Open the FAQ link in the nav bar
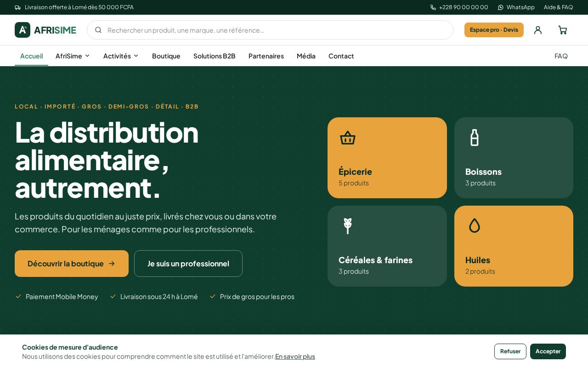Image resolution: width=588 pixels, height=368 pixels. click(561, 56)
